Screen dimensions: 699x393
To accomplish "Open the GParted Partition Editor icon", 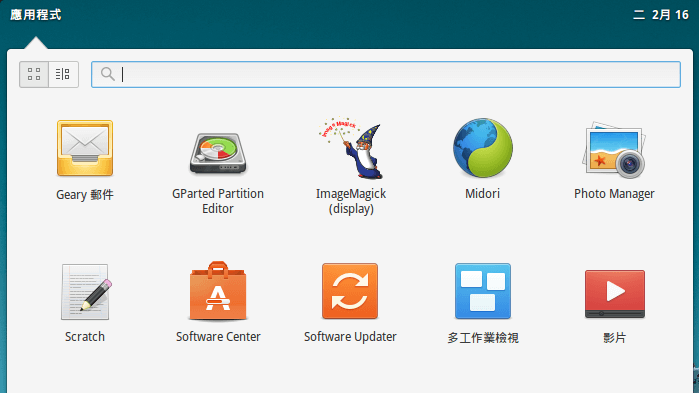I will point(218,154).
